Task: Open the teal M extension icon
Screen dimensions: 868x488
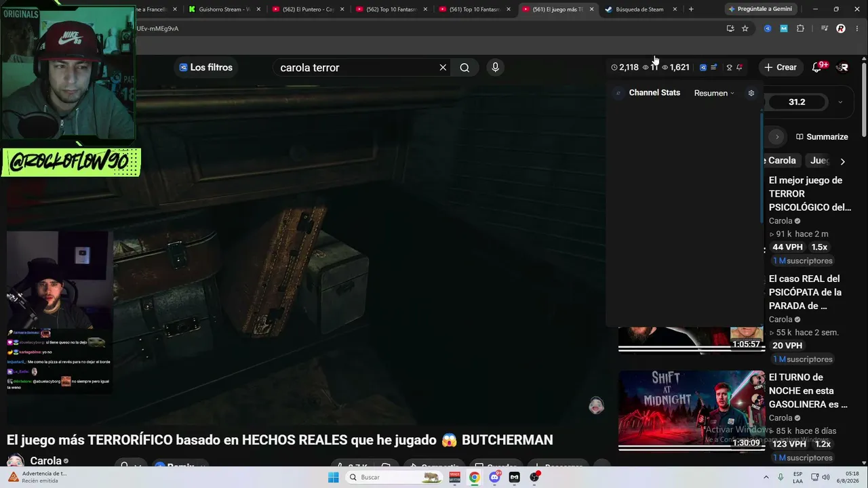Action: click(x=784, y=28)
